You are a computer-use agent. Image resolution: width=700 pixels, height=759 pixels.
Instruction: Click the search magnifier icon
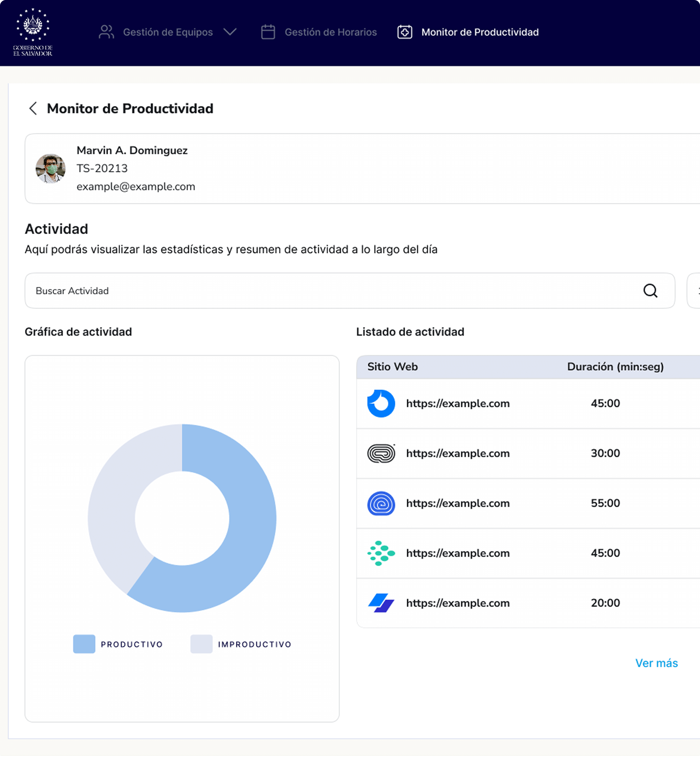(650, 291)
